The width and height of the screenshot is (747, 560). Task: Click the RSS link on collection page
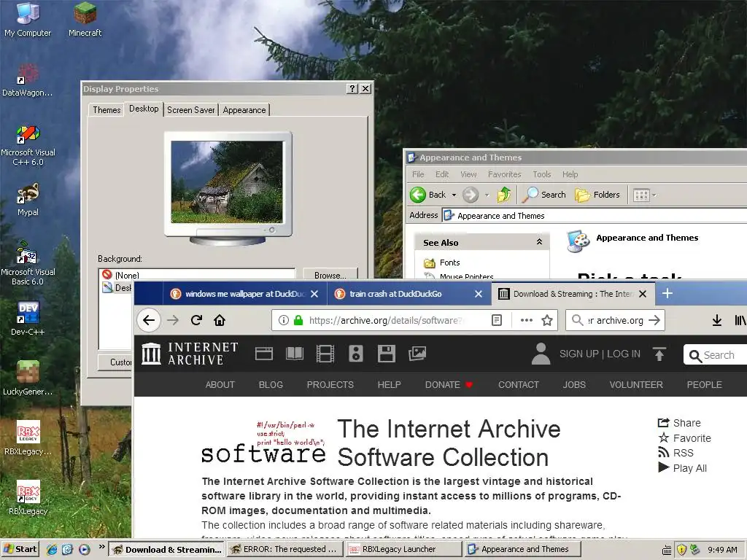click(x=676, y=453)
